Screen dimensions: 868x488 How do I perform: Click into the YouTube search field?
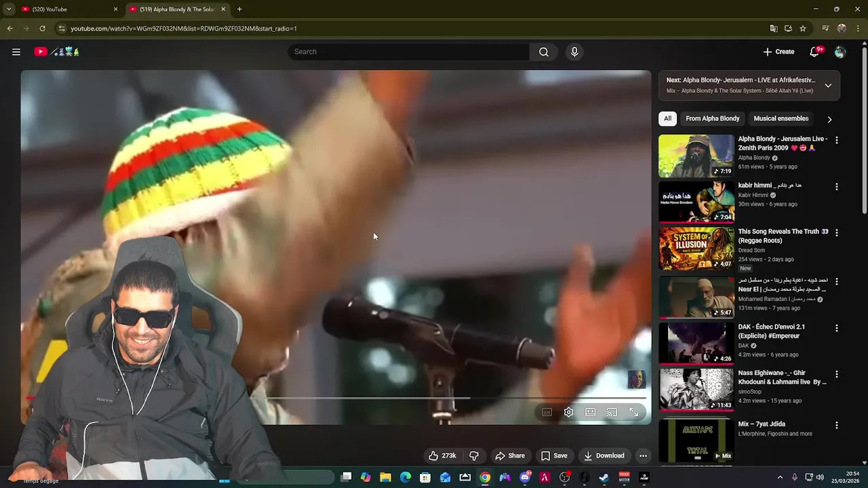(409, 52)
